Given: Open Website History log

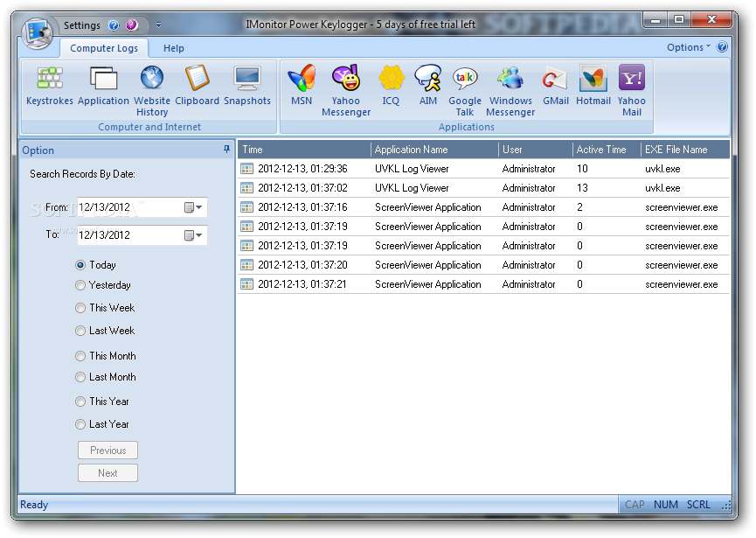Looking at the screenshot, I should tap(152, 91).
